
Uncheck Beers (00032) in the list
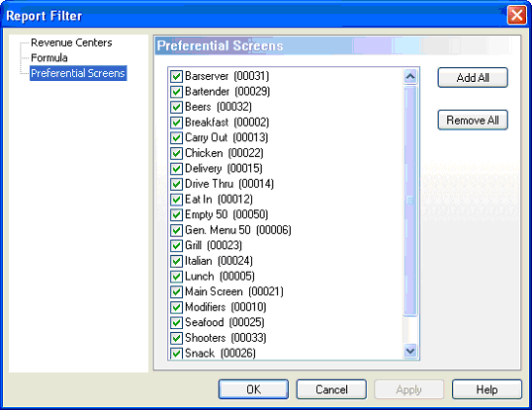click(176, 107)
